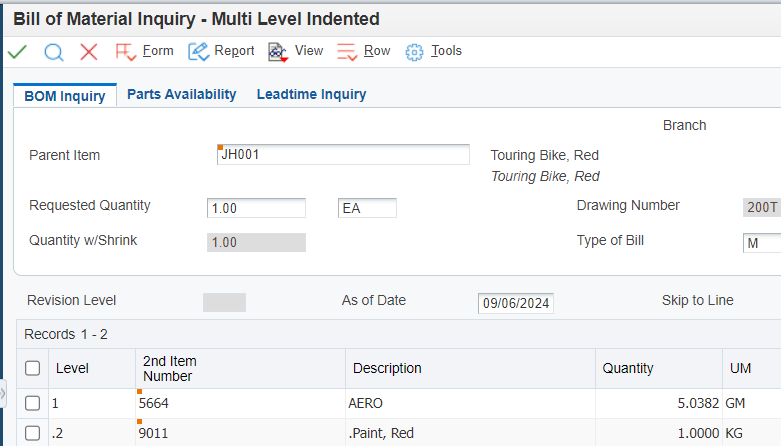Click the green checkmark OK icon

click(17, 51)
